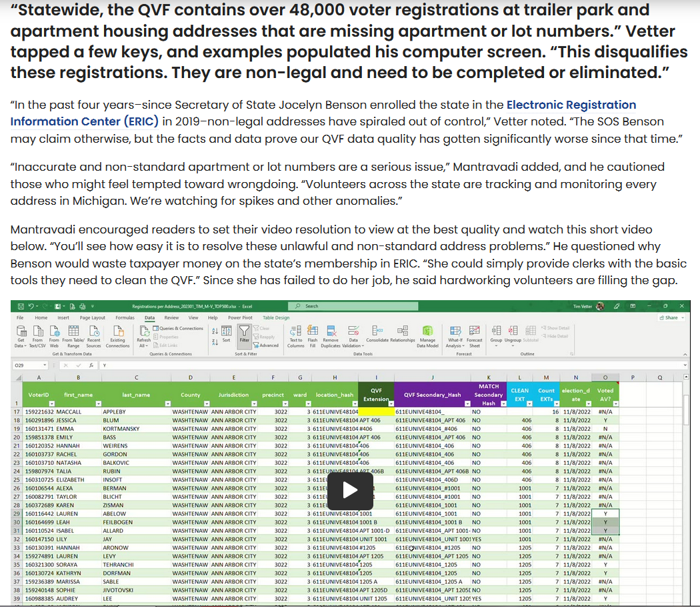Collapse the Excel ribbon chevron
Viewport: 700px width, 607px height.
[x=685, y=354]
